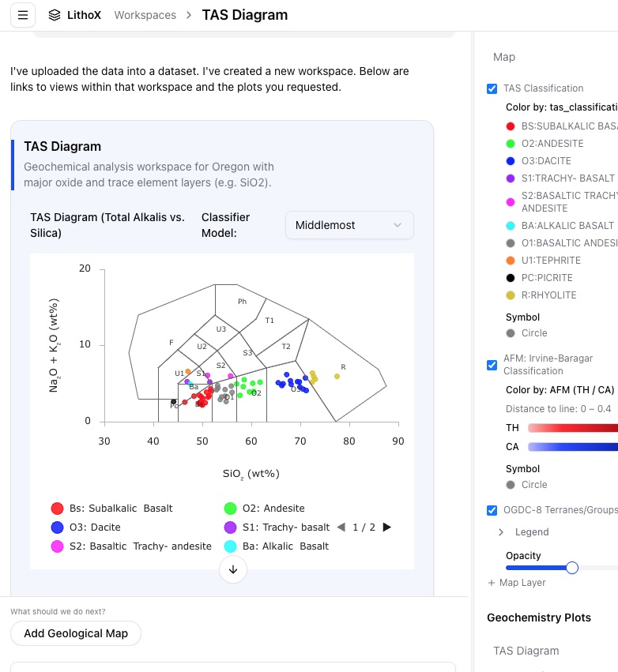Click the Geochemistry Plots heading

pyautogui.click(x=539, y=618)
